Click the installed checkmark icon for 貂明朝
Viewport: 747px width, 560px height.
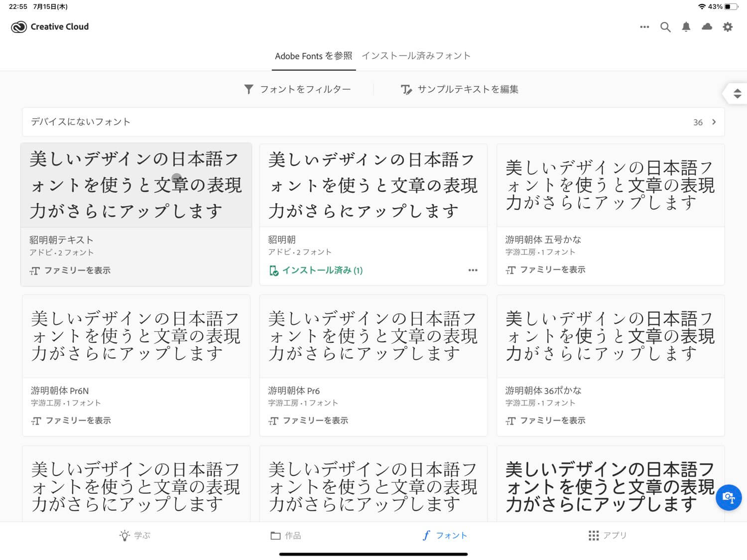point(273,271)
